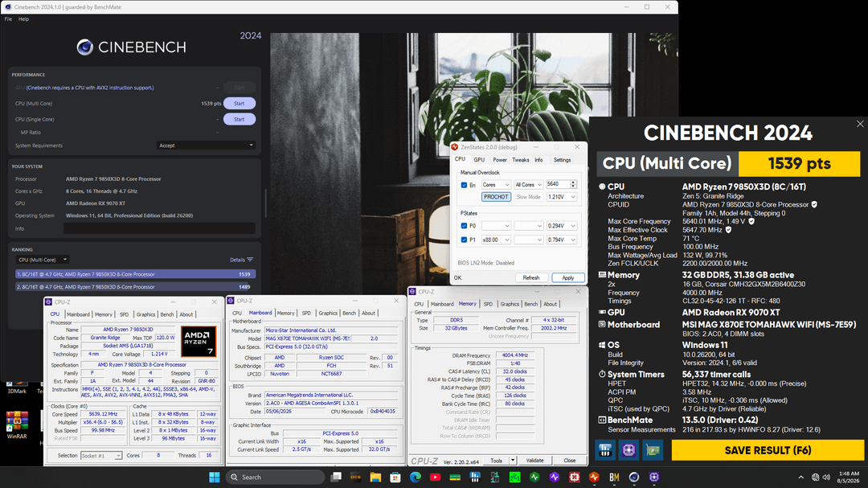Image resolution: width=868 pixels, height=488 pixels.
Task: Switch to the Power tab in ZenStates
Action: (x=499, y=159)
